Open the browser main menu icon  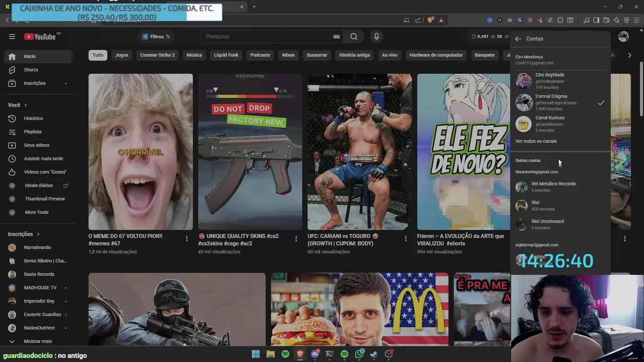636,20
